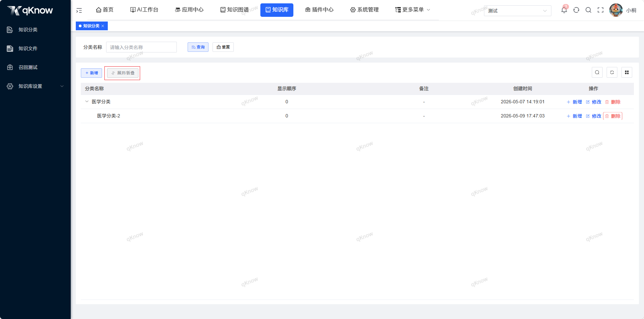This screenshot has height=319, width=644.
Task: Expand 知识库设置 sidebar submenu
Action: [35, 86]
